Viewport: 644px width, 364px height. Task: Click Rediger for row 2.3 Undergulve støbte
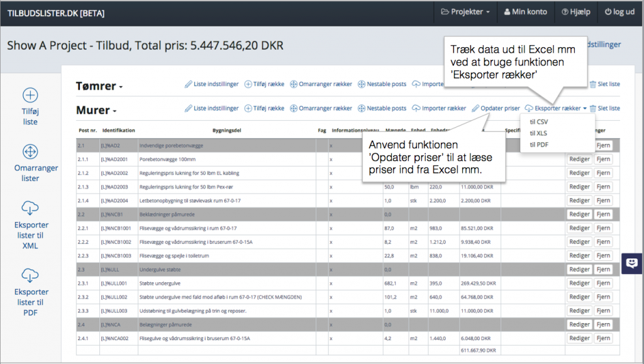click(x=579, y=270)
